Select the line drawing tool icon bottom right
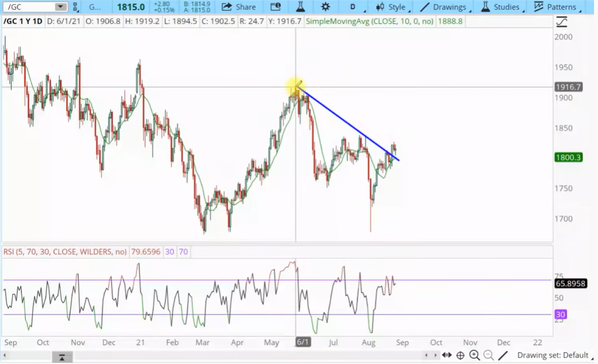Viewport: 598px width, 364px height. click(x=502, y=355)
